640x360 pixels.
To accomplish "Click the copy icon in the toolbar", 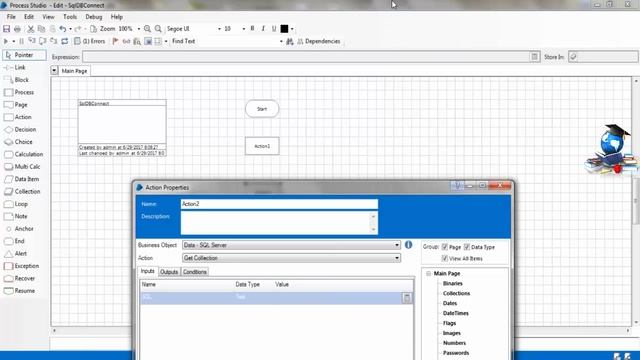I will [x=41, y=29].
